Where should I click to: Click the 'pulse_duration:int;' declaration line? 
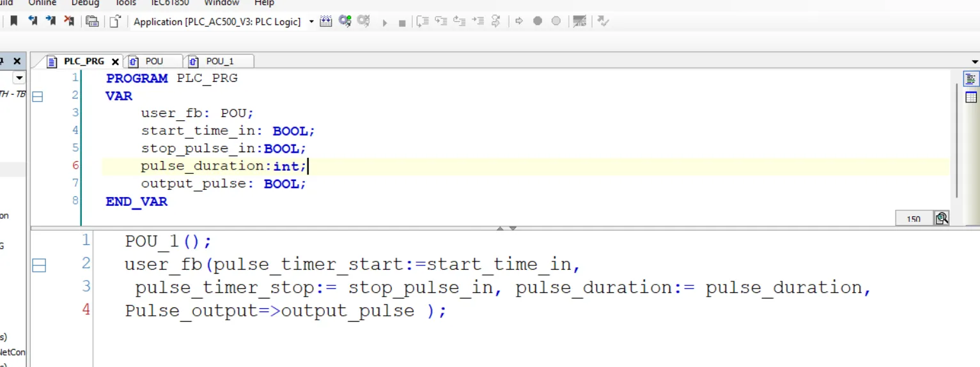click(x=224, y=166)
